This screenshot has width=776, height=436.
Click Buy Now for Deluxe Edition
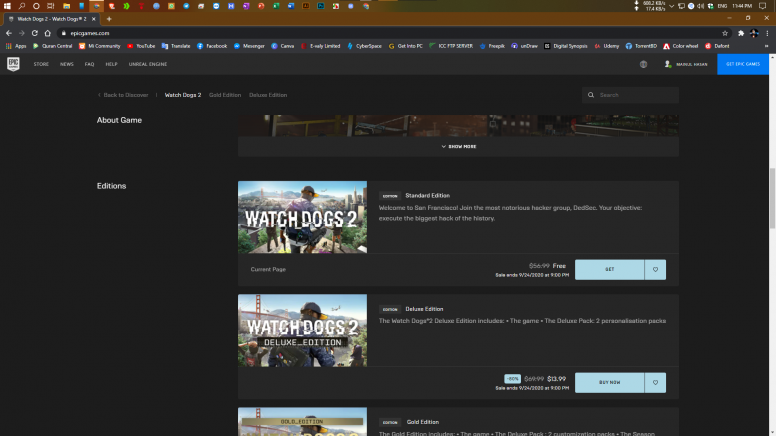(610, 383)
